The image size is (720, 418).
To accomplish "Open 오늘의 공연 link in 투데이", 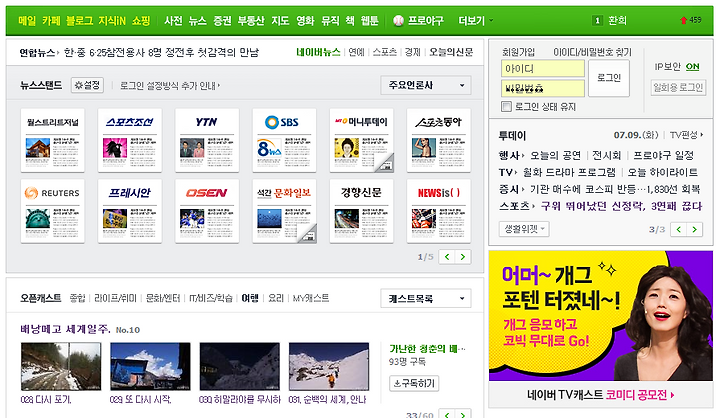I will tap(556, 155).
